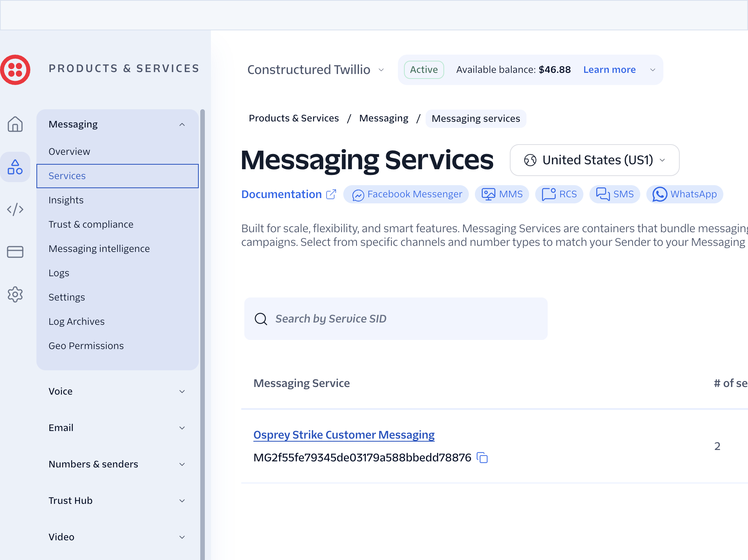Image resolution: width=748 pixels, height=560 pixels.
Task: Click the SID MG2f55fe79345de03179a588bbedd78876
Action: pyautogui.click(x=362, y=458)
